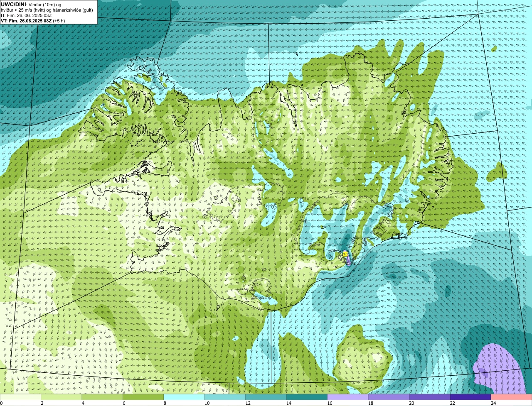Select the 8–10 m/s light cyan legend swatch
This screenshot has width=532, height=406.
[x=184, y=397]
